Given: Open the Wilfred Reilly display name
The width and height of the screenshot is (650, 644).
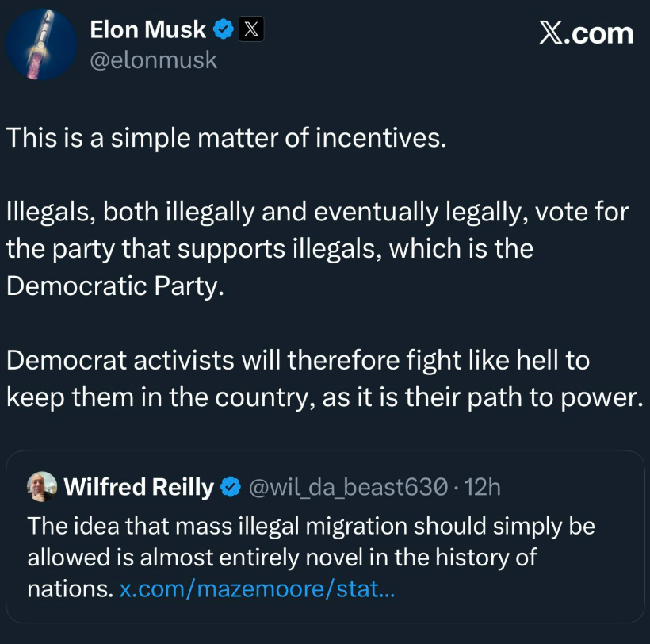Looking at the screenshot, I should tap(138, 487).
